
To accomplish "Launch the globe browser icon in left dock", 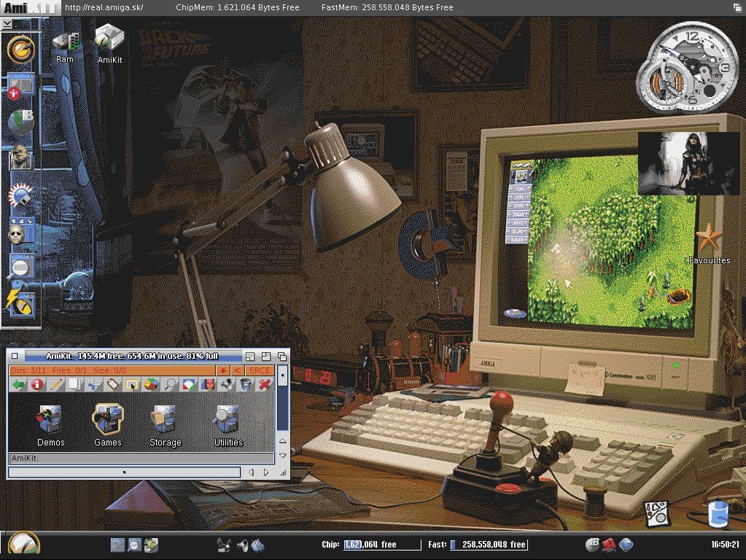I will click(x=20, y=122).
